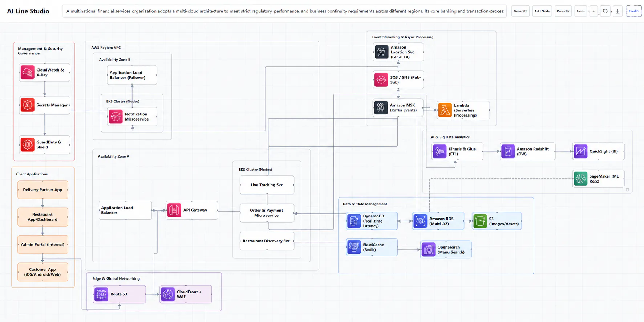
Task: Select the Live Tracking Svc node
Action: pos(267,185)
